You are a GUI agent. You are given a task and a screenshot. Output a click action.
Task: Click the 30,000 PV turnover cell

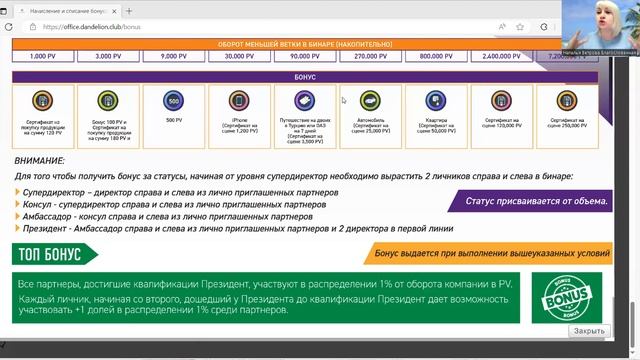(239, 56)
